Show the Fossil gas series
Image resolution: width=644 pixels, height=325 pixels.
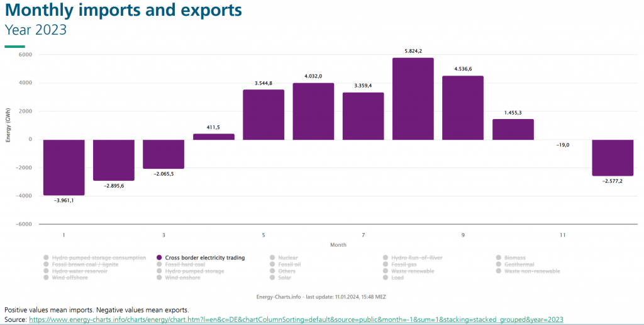tap(400, 265)
